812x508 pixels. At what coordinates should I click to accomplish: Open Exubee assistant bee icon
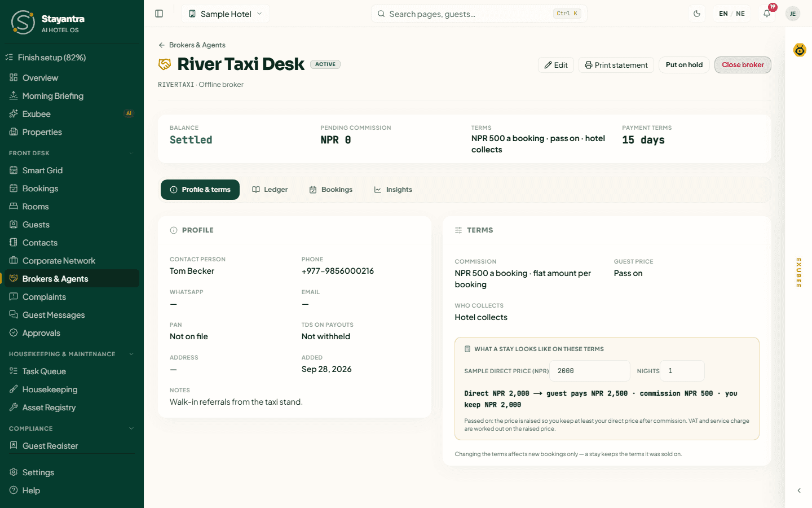click(x=800, y=50)
